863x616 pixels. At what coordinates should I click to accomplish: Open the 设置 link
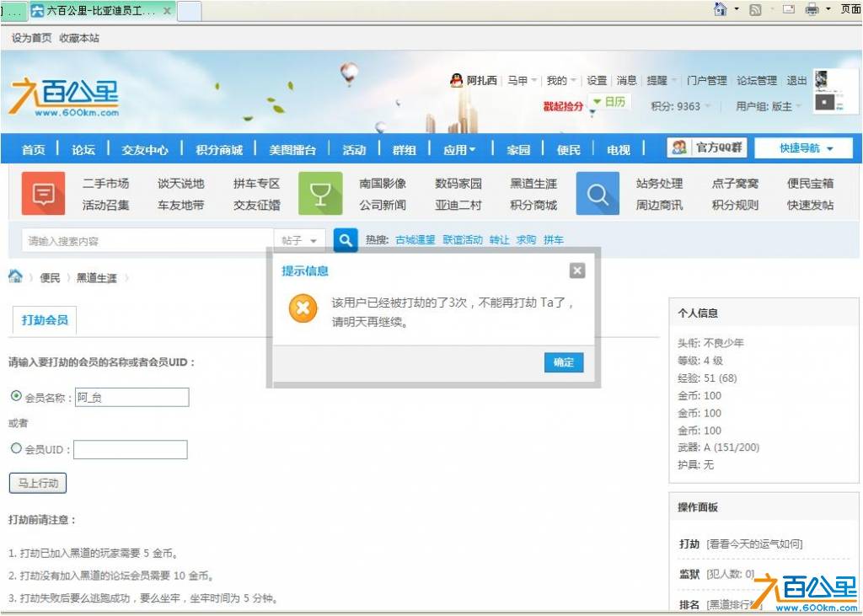coord(596,80)
